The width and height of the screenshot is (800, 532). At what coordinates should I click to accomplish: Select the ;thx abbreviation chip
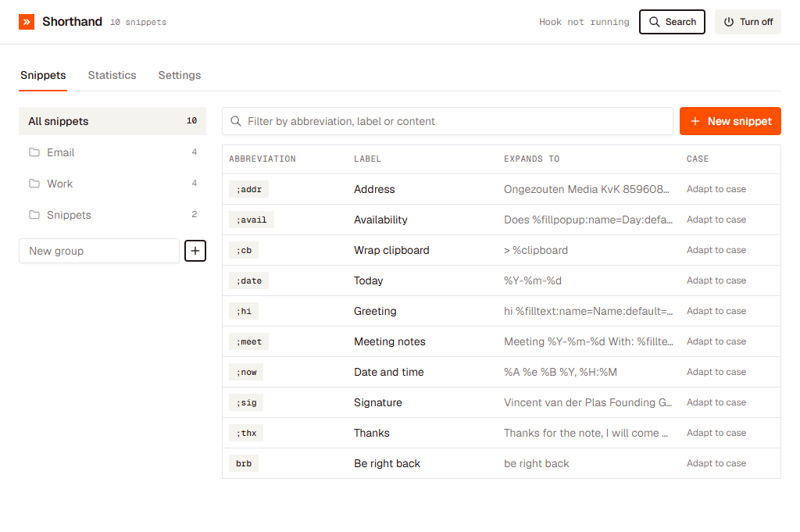click(246, 434)
